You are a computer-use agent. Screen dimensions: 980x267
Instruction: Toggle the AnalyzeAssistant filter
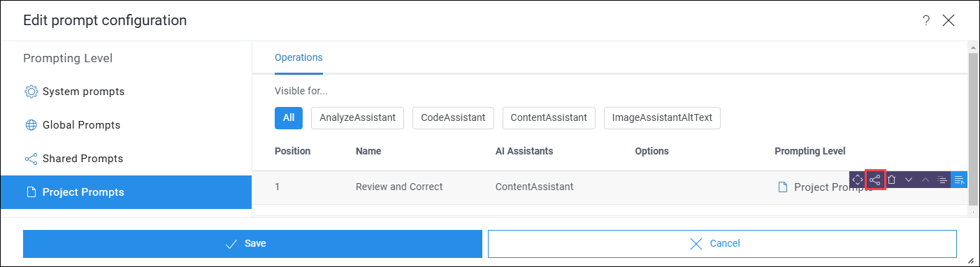[358, 117]
